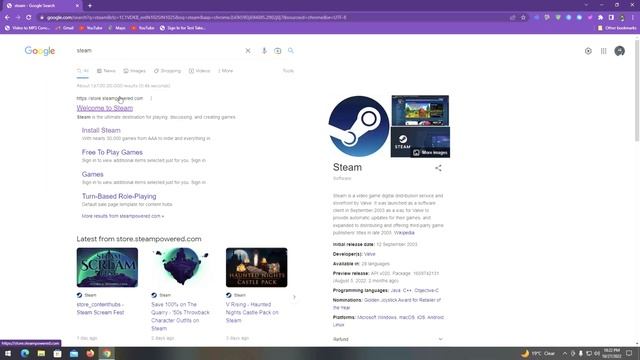Open Windows Start menu

click(8, 353)
